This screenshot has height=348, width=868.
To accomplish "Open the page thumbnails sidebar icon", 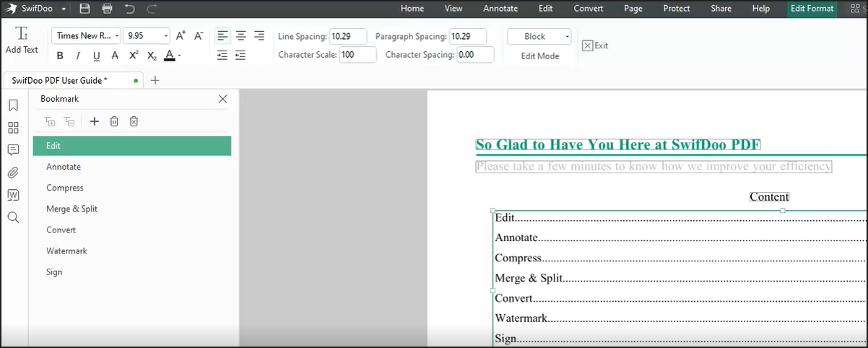I will (13, 128).
